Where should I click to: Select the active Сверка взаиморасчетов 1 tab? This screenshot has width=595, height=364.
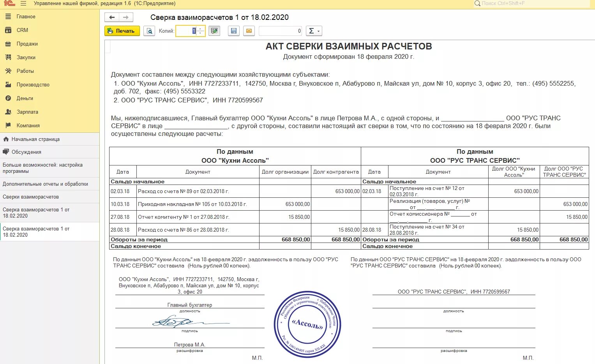[x=49, y=232]
